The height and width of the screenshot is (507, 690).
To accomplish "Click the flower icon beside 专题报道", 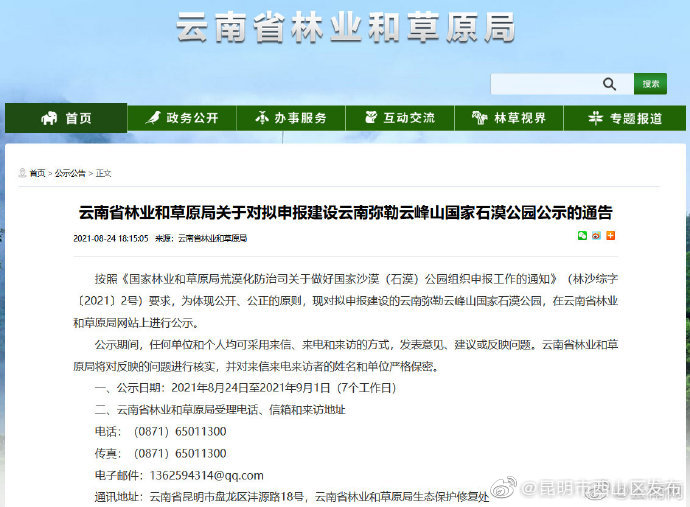I will point(595,118).
